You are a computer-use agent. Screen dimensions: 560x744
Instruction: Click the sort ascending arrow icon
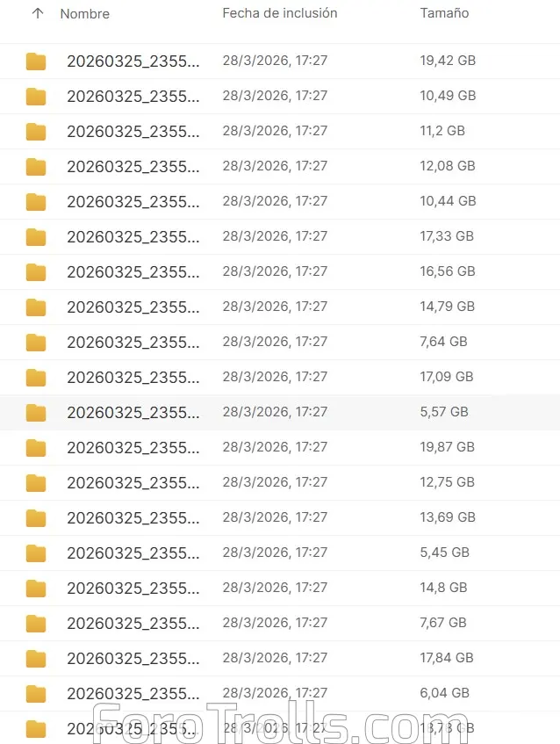pos(38,13)
